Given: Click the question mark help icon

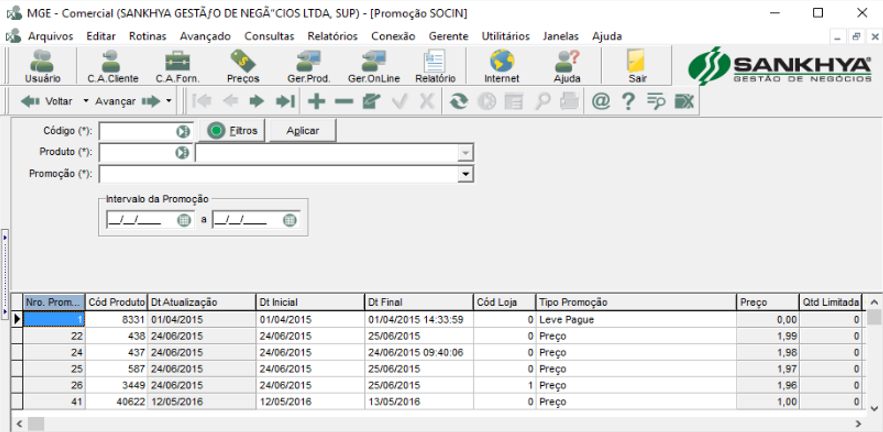Looking at the screenshot, I should pyautogui.click(x=628, y=101).
